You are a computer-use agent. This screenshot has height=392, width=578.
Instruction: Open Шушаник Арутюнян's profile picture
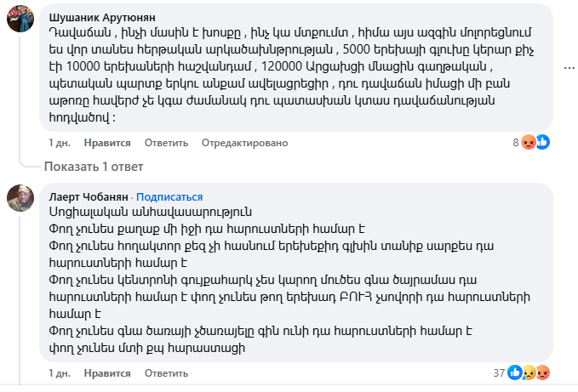coord(20,20)
